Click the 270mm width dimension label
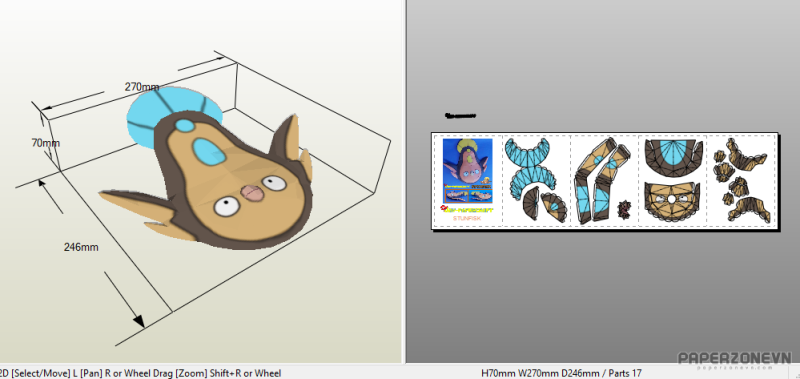This screenshot has height=379, width=800. pyautogui.click(x=142, y=87)
